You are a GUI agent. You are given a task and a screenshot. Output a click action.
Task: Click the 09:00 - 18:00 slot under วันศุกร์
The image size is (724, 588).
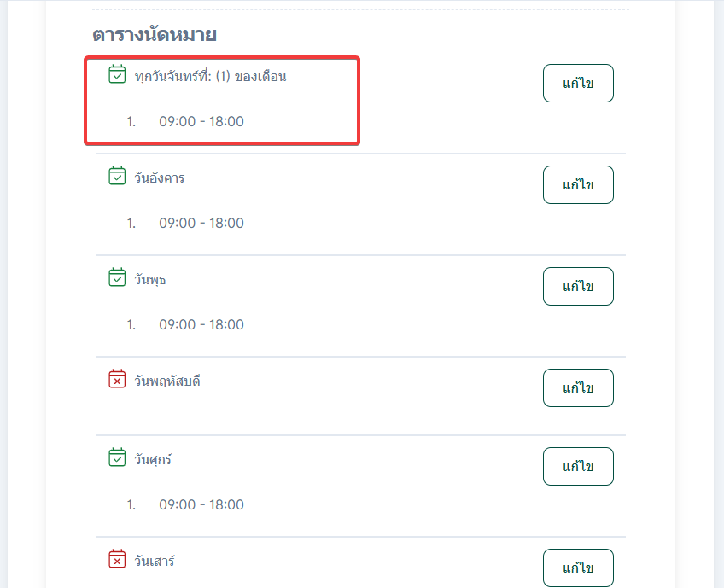[201, 504]
